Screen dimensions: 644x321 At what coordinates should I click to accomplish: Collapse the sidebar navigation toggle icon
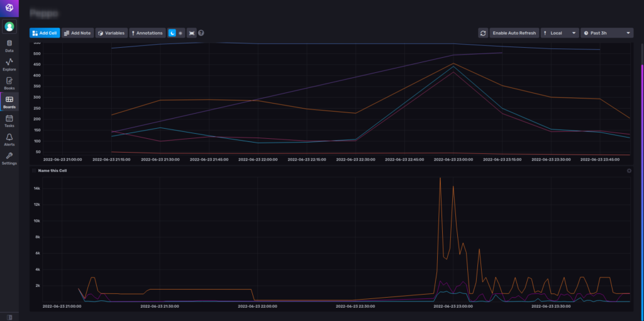point(9,317)
